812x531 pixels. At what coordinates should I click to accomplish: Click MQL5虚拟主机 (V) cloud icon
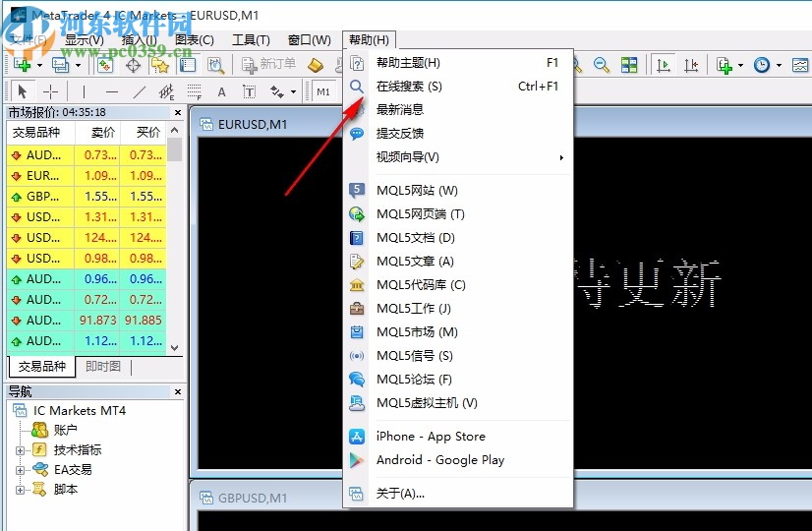[357, 403]
